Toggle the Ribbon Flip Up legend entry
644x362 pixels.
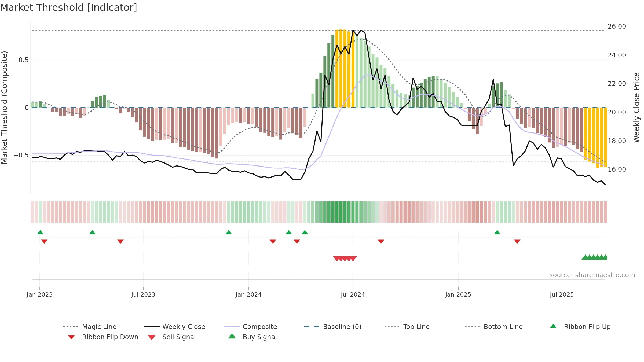pos(580,327)
